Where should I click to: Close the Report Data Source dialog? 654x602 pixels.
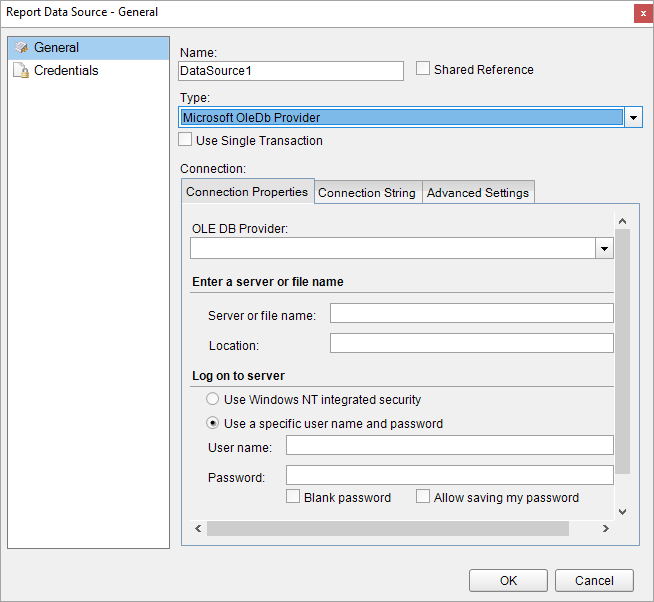pos(643,14)
